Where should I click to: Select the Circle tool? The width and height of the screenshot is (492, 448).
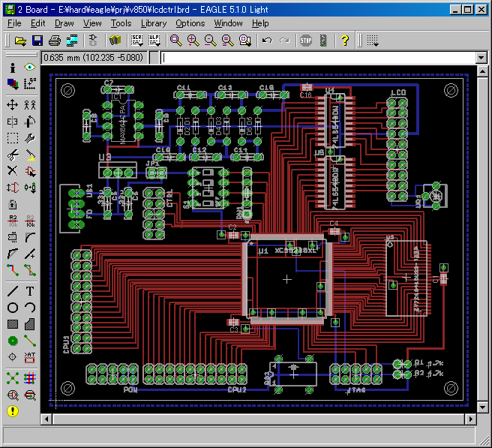[13, 308]
